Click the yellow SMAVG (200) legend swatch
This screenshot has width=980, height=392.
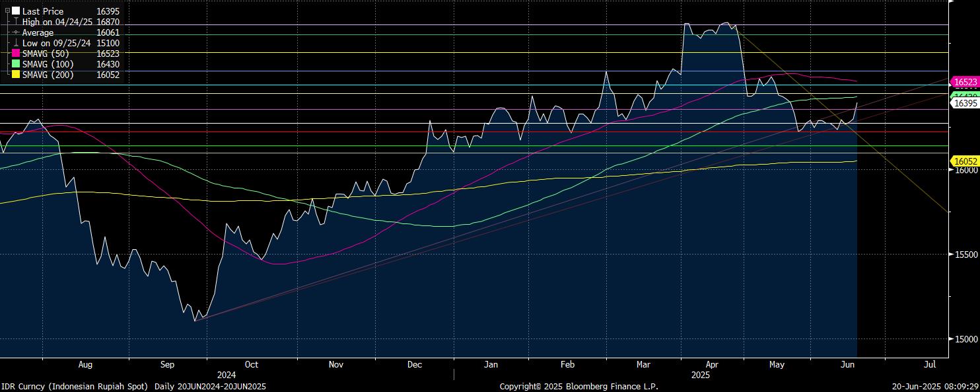click(16, 75)
